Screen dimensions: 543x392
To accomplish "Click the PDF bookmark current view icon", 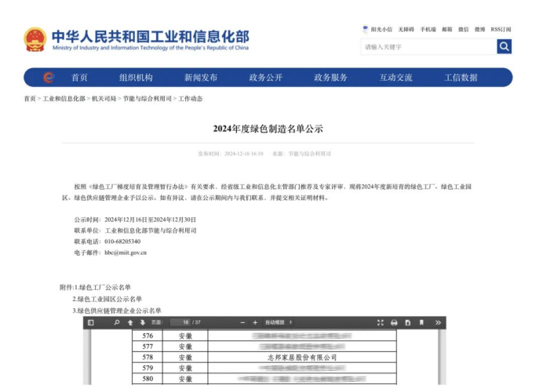I will click(x=421, y=322).
